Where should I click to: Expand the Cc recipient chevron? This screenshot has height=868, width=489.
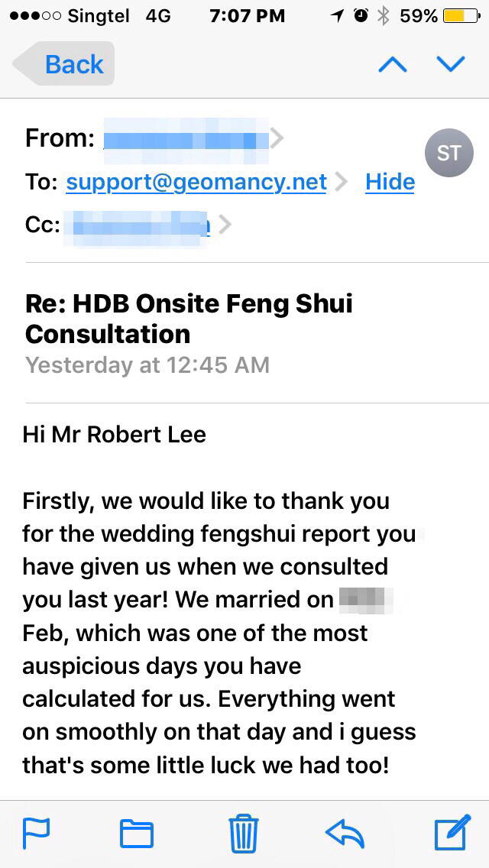click(x=225, y=225)
